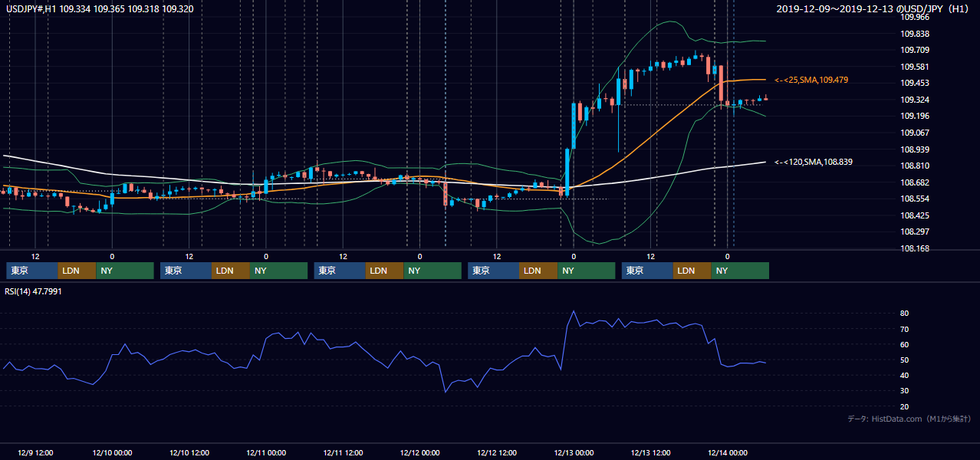Click price axis value 109.453
Image resolution: width=980 pixels, height=460 pixels.
915,83
